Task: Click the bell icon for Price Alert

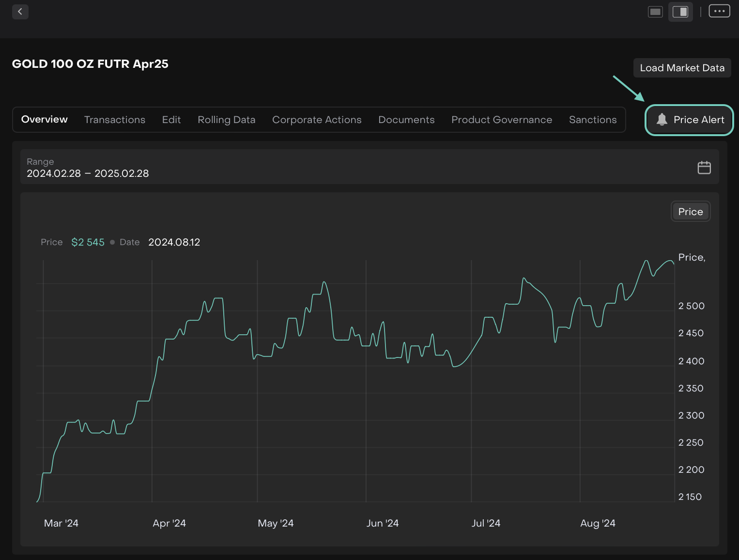Action: point(662,120)
